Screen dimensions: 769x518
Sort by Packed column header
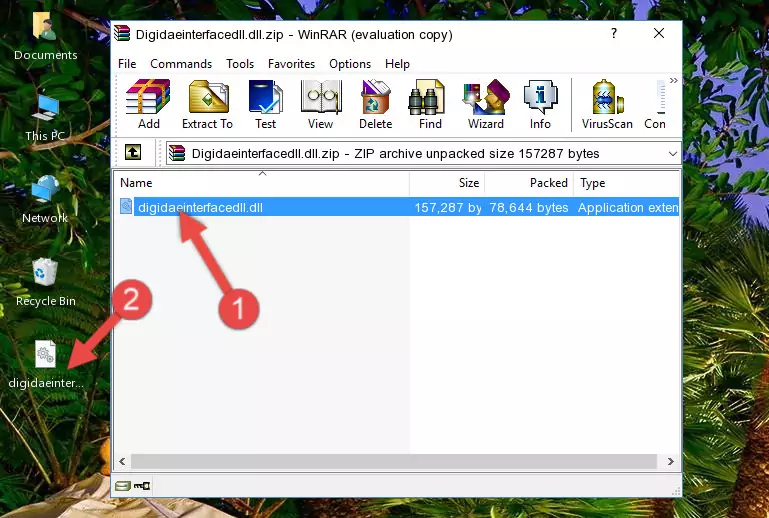pos(529,183)
